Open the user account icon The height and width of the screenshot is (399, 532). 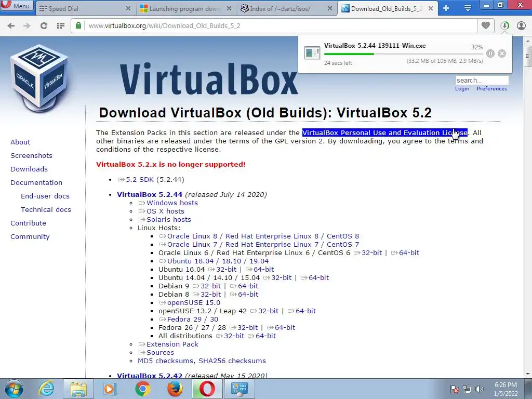521,26
